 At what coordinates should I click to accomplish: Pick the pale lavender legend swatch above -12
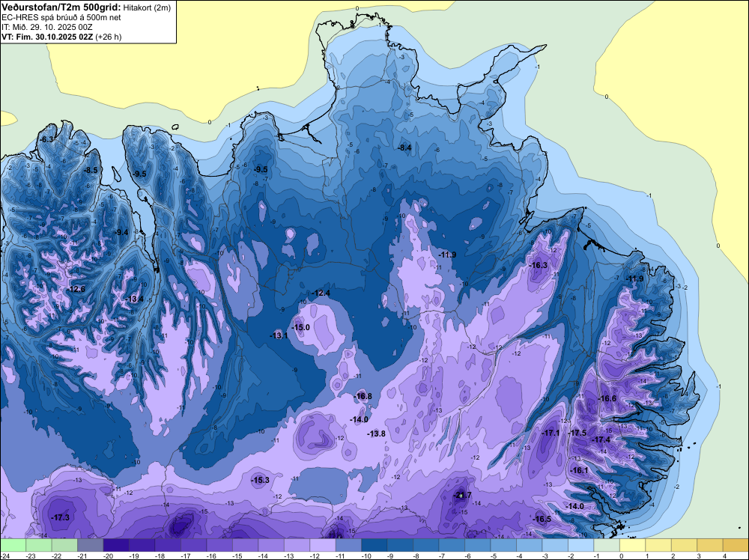pos(322,545)
